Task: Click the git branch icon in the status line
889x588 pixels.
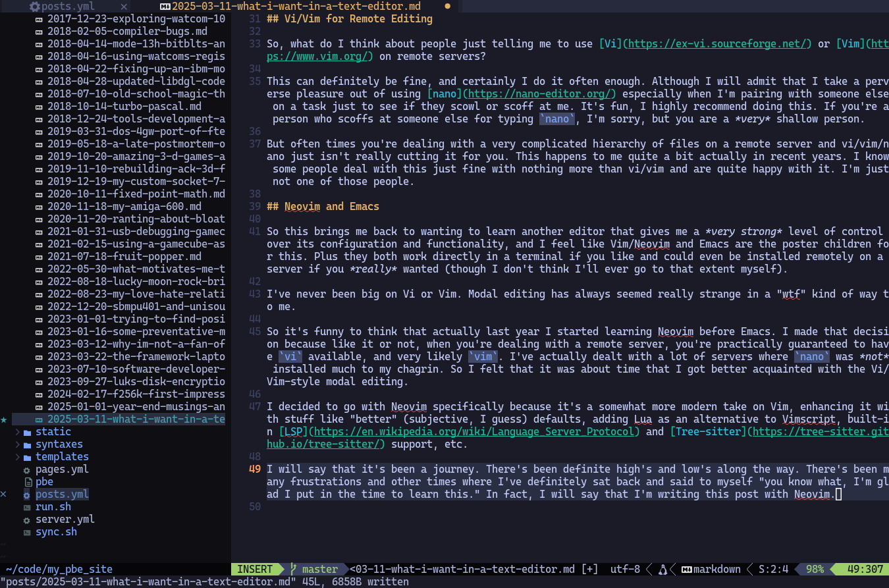Action: click(294, 570)
